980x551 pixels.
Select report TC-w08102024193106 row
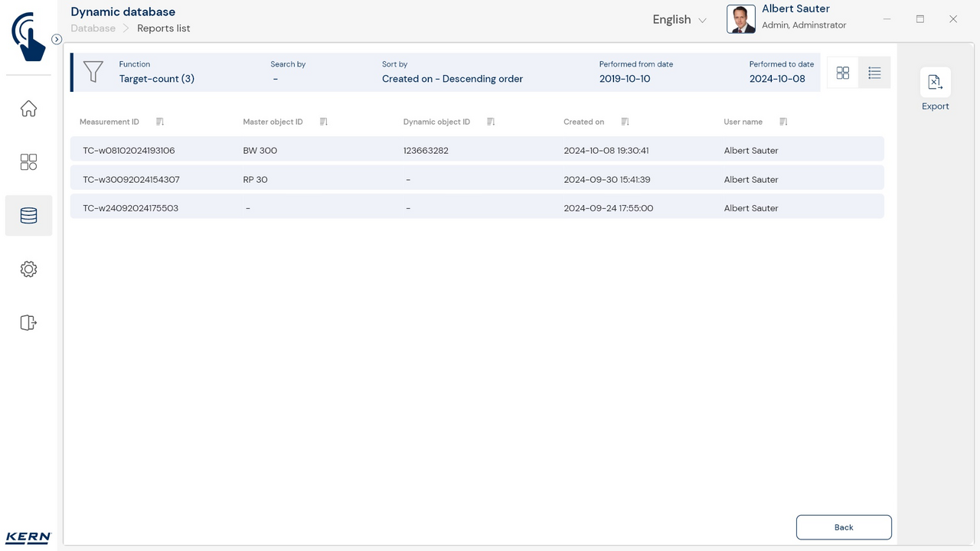(x=476, y=151)
